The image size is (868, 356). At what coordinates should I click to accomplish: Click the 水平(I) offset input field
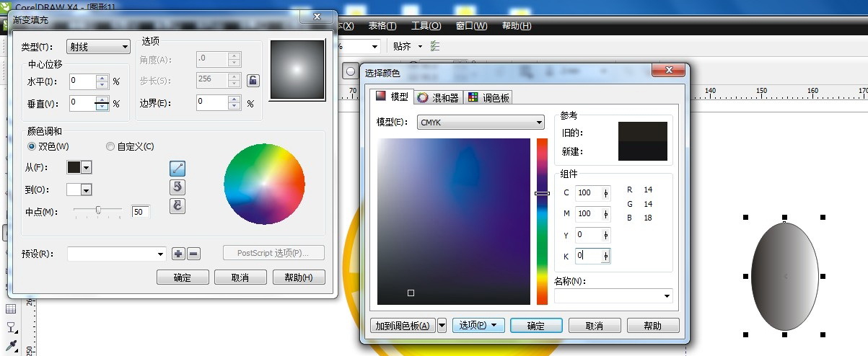click(x=83, y=81)
